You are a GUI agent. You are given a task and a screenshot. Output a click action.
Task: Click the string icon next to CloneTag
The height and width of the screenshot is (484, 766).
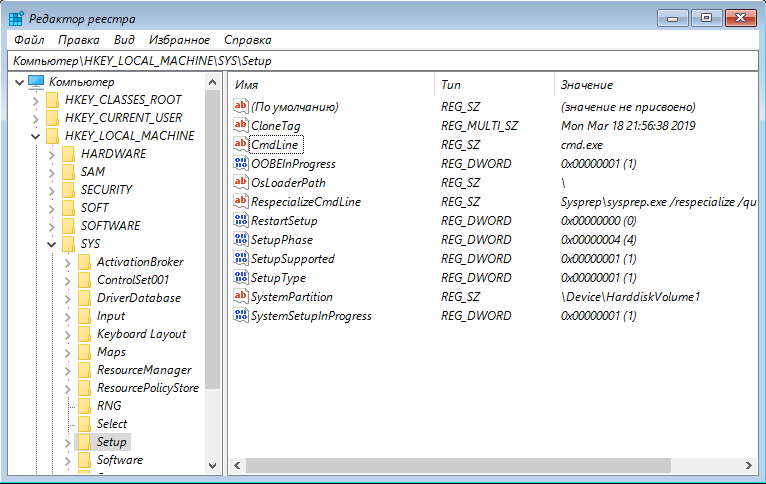[x=240, y=125]
